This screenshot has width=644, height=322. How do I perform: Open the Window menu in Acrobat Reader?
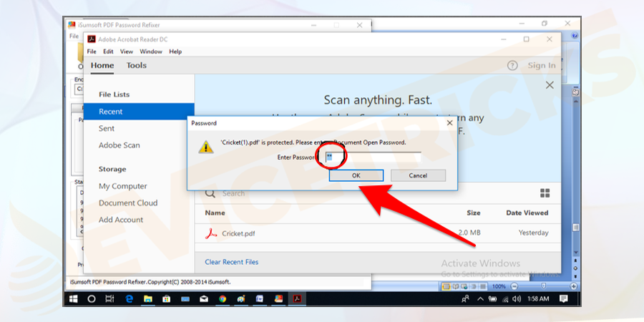click(151, 52)
